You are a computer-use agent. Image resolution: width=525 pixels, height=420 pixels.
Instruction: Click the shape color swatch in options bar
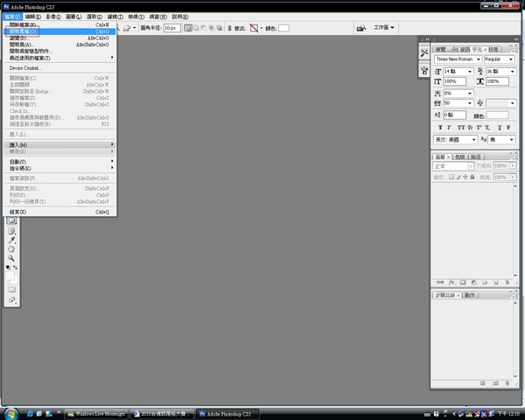point(283,28)
